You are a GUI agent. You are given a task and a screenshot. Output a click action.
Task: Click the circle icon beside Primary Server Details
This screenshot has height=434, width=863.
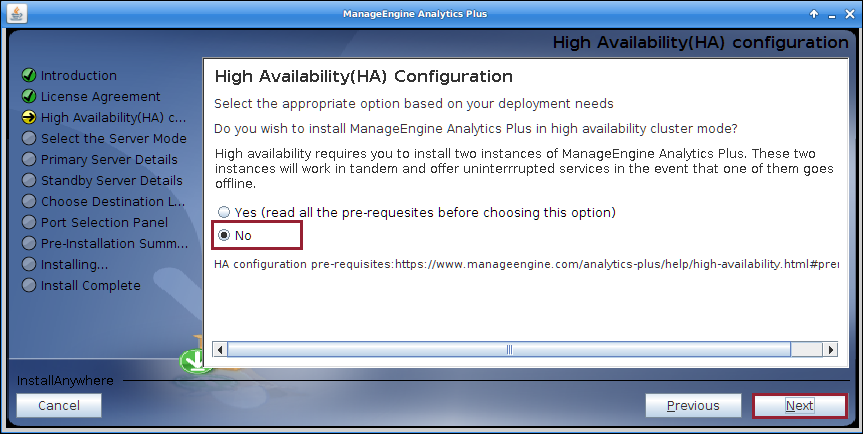[29, 159]
